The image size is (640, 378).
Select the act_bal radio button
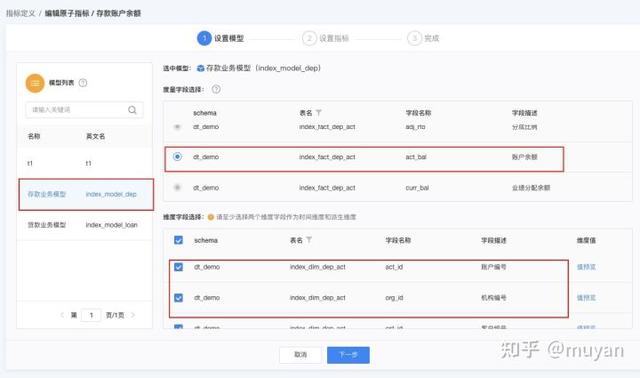tap(177, 157)
